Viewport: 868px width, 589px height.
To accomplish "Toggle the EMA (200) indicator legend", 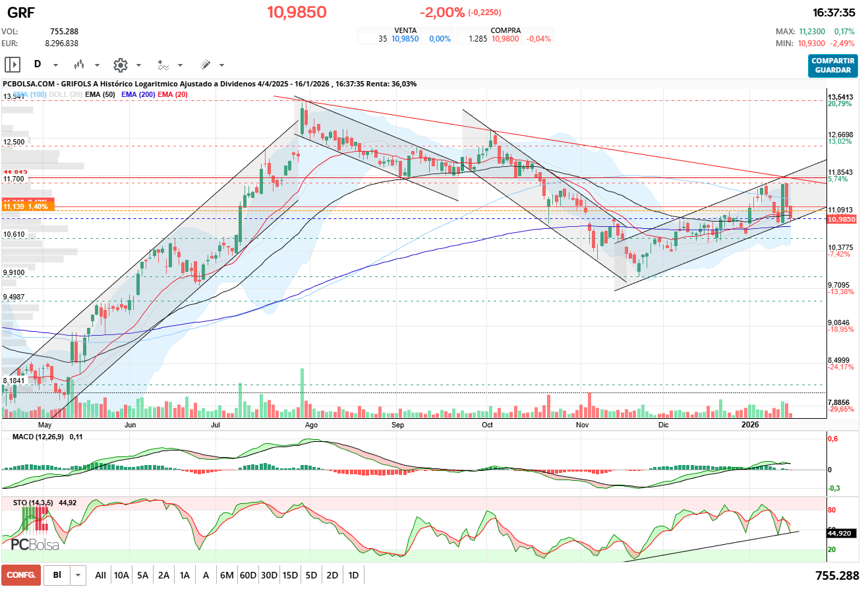I will [x=136, y=95].
